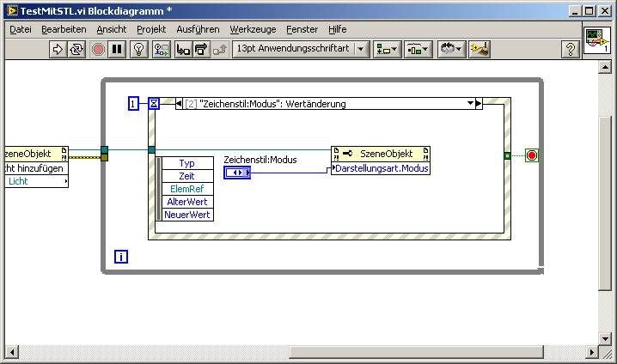Go to previous event case arrow
Viewport: 617px width, 364px height.
(179, 104)
